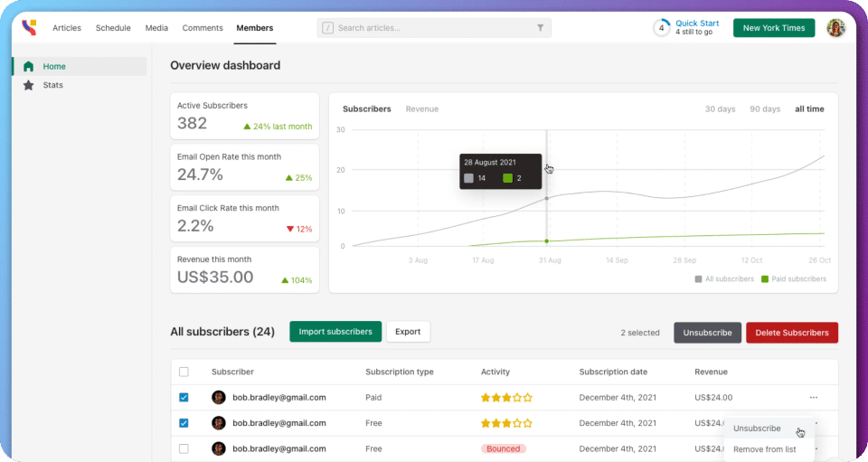Select Unsubscribe from the row context menu
Image resolution: width=868 pixels, height=462 pixels.
click(x=757, y=429)
